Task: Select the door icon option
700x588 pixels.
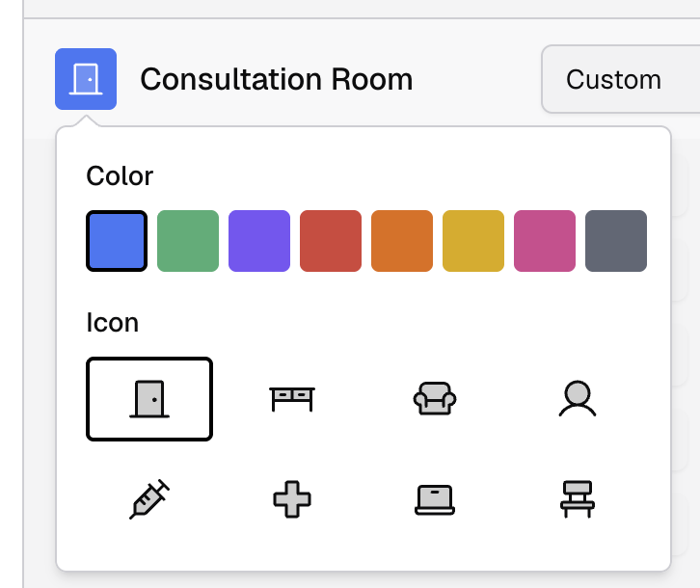Action: click(x=149, y=398)
